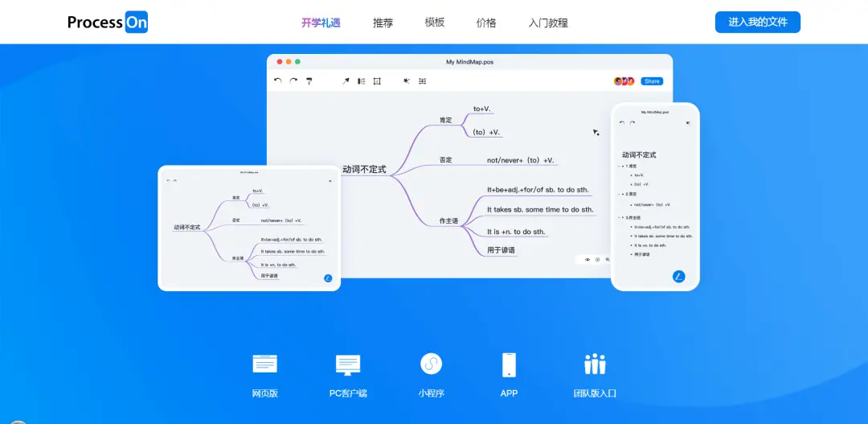
Task: Click the collaborator avatars beside Share
Action: click(624, 81)
